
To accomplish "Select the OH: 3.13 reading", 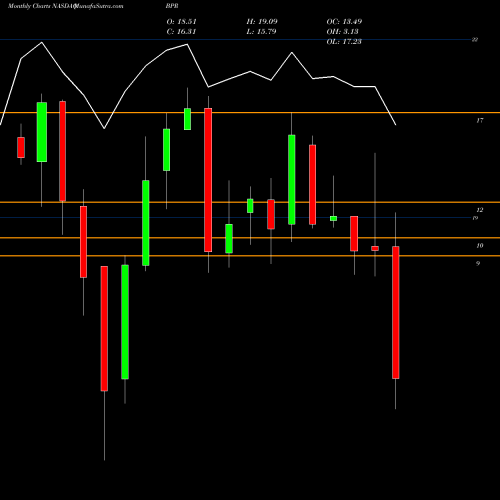I will (342, 32).
